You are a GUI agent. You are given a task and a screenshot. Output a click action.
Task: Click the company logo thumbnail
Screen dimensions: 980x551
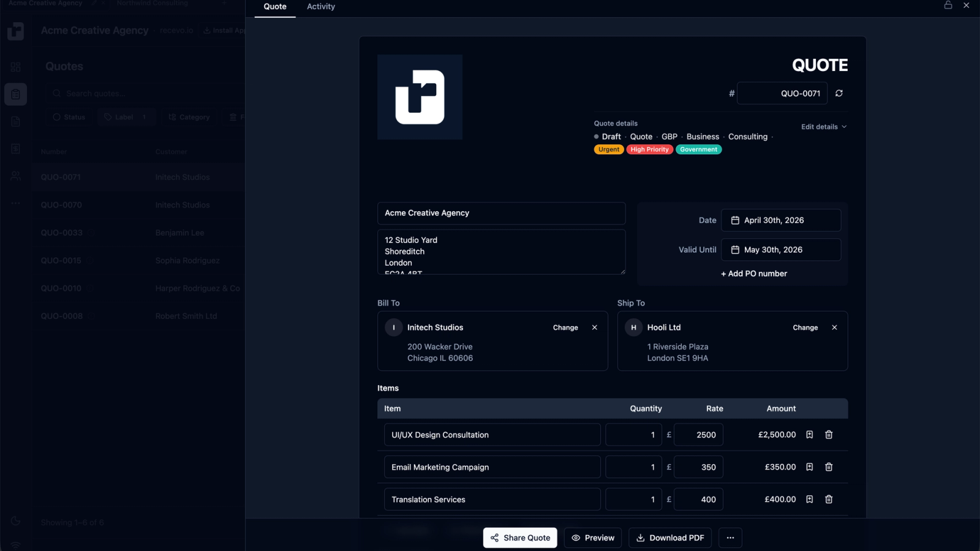tap(420, 97)
